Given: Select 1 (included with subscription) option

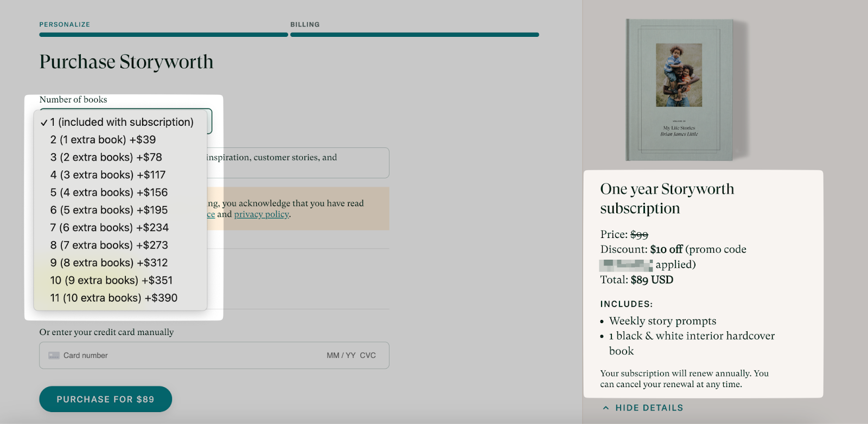Looking at the screenshot, I should [122, 122].
